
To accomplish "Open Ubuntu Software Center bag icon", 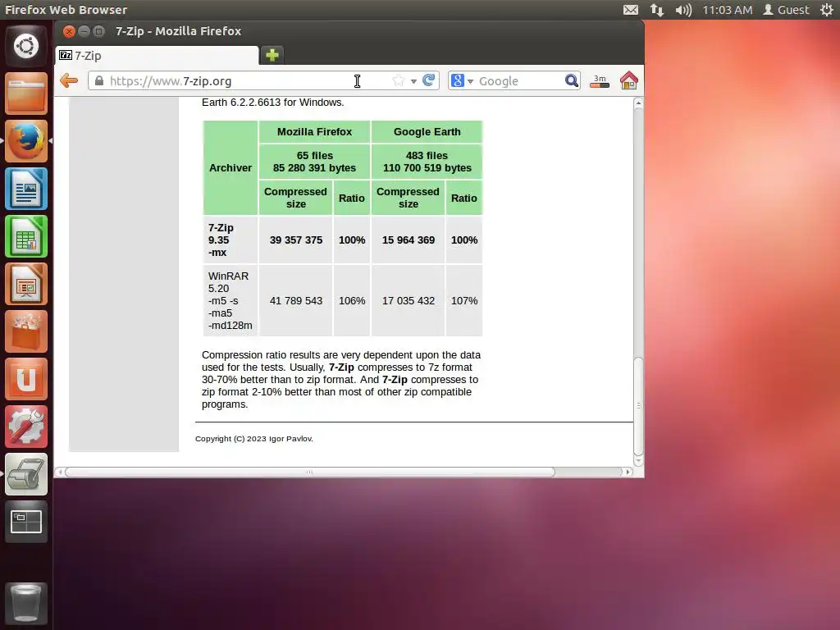I will (x=26, y=331).
